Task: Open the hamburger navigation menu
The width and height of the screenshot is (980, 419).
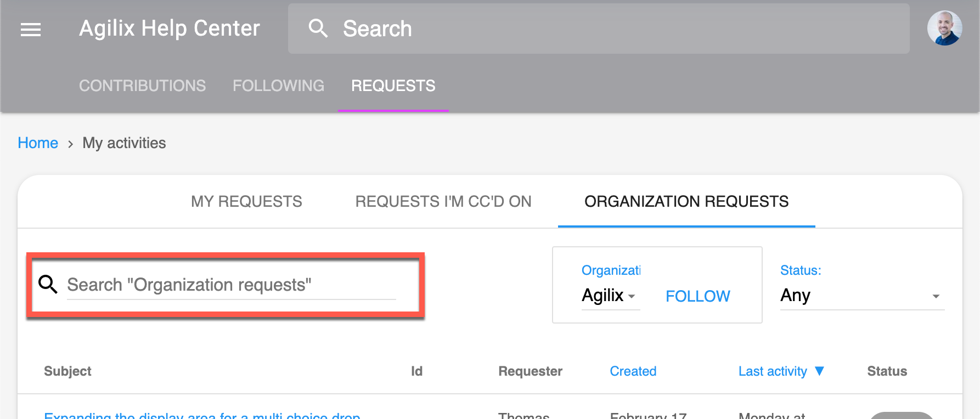Action: click(x=31, y=30)
